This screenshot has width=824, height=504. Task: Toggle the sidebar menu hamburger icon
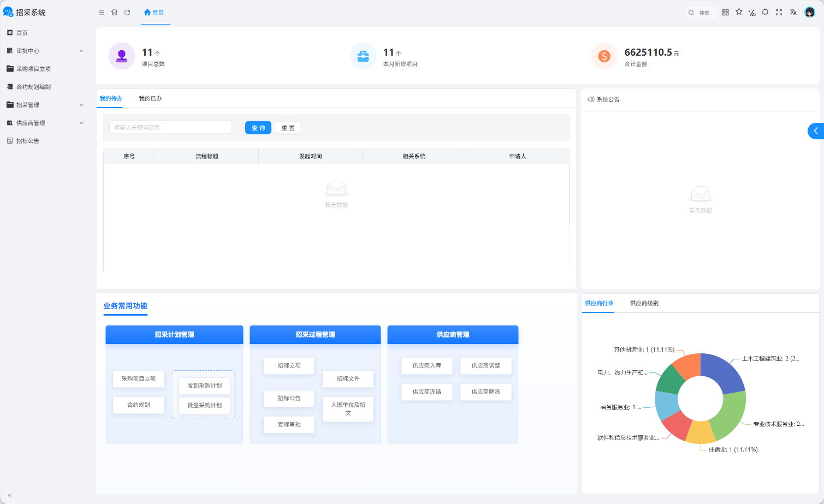102,13
